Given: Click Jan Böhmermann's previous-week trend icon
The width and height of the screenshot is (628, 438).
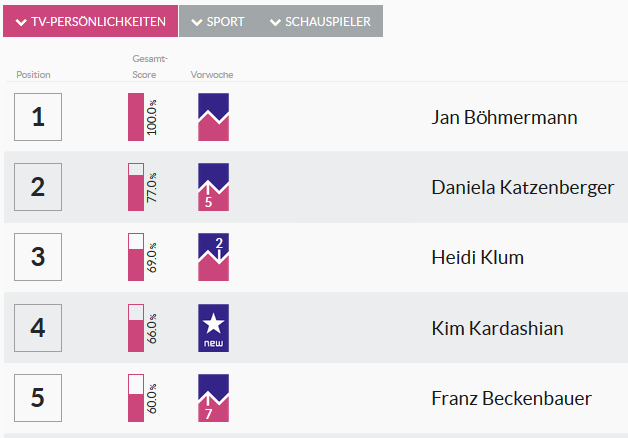Looking at the screenshot, I should click(213, 117).
